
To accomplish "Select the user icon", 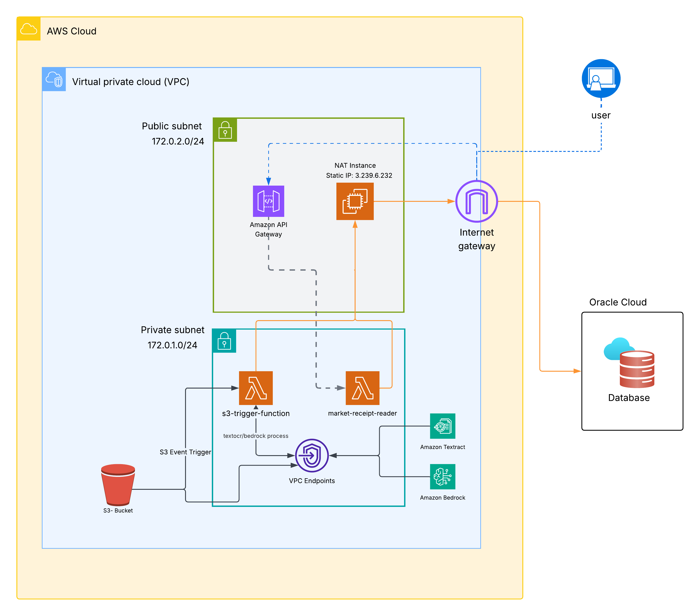I will point(601,79).
